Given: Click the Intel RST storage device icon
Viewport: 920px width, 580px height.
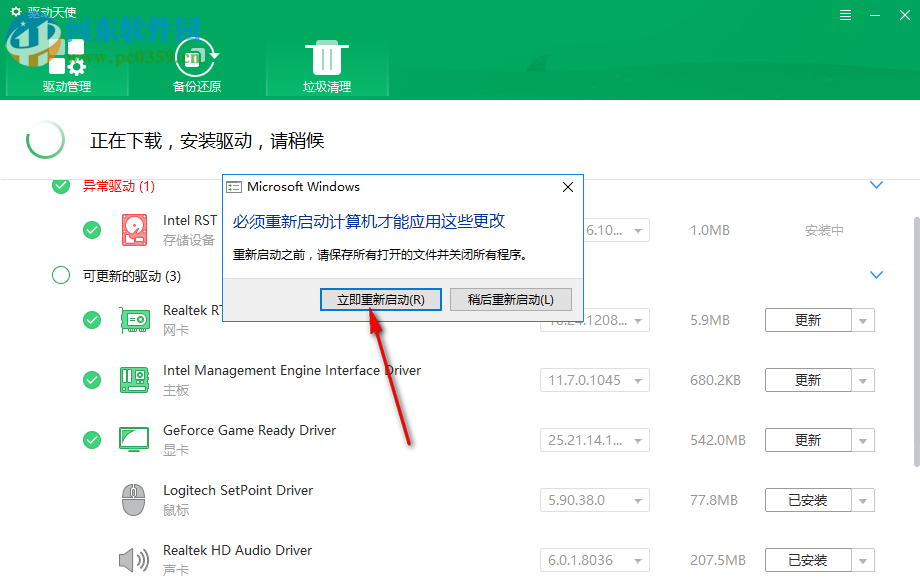Looking at the screenshot, I should [134, 230].
